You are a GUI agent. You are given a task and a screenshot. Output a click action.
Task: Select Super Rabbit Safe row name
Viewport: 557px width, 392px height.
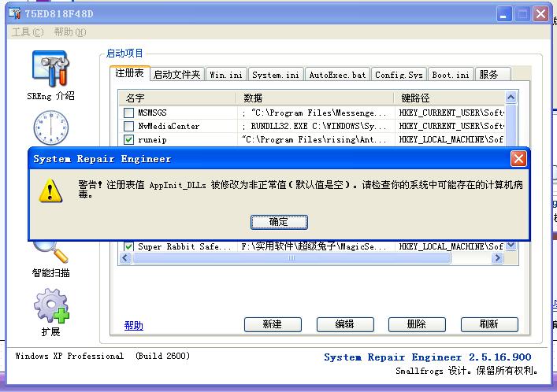click(184, 246)
